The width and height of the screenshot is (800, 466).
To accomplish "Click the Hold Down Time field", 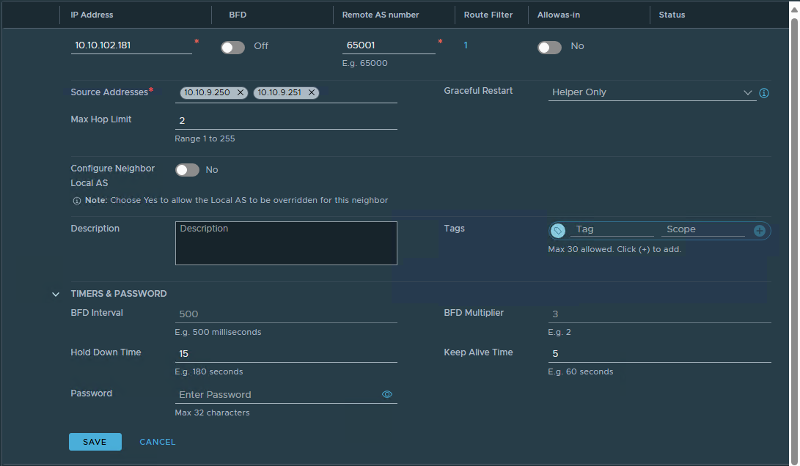I will 285,354.
